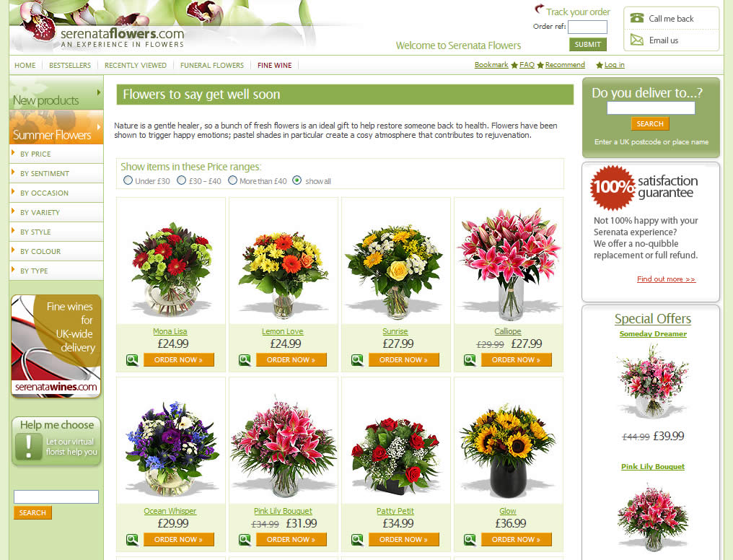Viewport: 733px width, 560px height.
Task: Click the Pink Lily Bouquet special offer link
Action: point(653,466)
